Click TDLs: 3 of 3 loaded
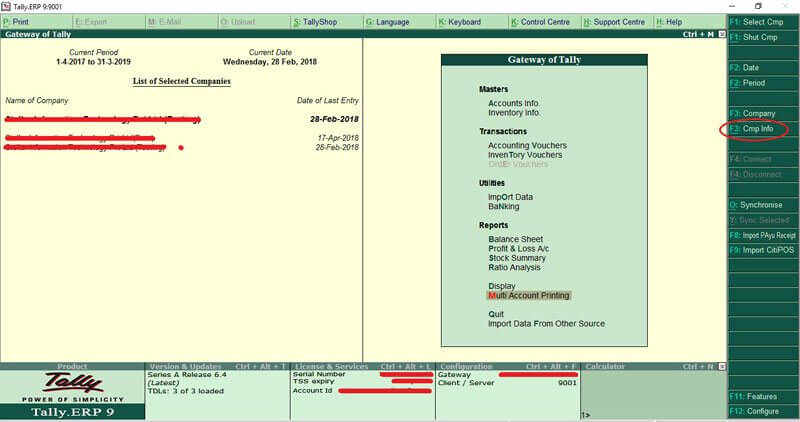 coord(186,391)
